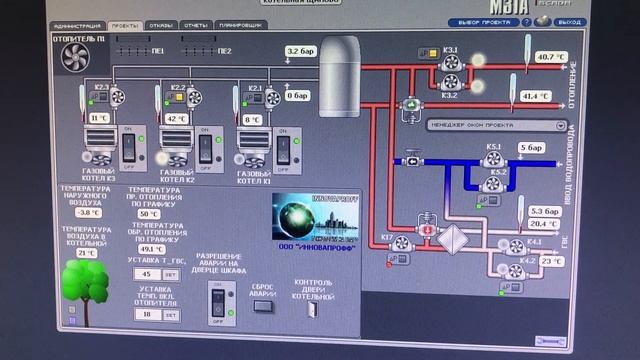
Task: Click the отопитель setpoint field showing 18
Action: coord(147,314)
